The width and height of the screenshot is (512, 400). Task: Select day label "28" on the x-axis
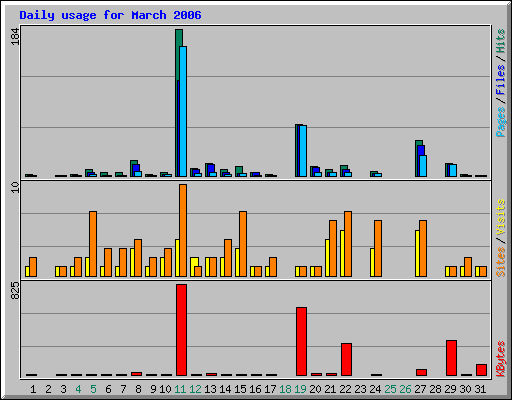pos(435,389)
